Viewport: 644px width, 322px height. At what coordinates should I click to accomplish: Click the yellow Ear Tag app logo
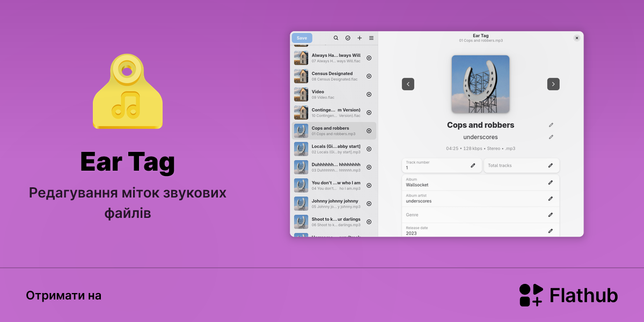[128, 91]
